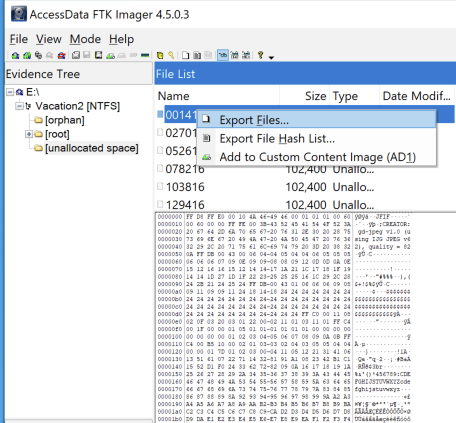Select the [unallocated space] folder

tap(92, 148)
